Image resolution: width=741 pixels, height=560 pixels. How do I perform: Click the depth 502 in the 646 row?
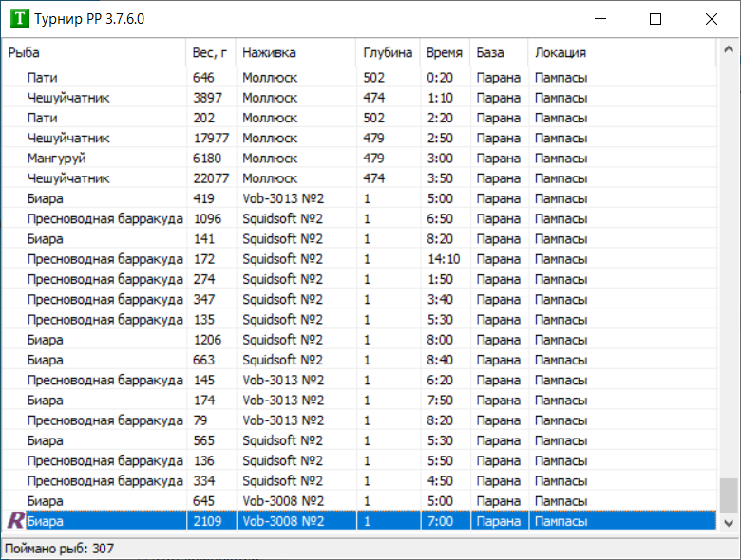pos(373,78)
